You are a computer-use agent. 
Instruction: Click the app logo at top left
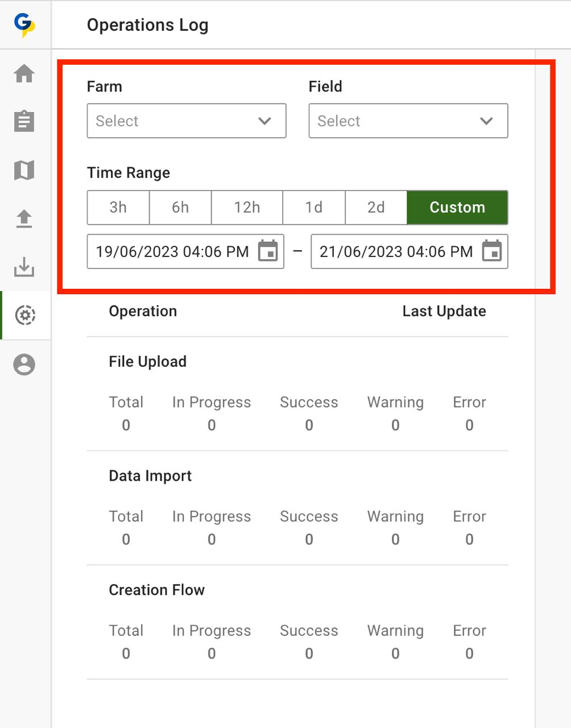coord(24,24)
